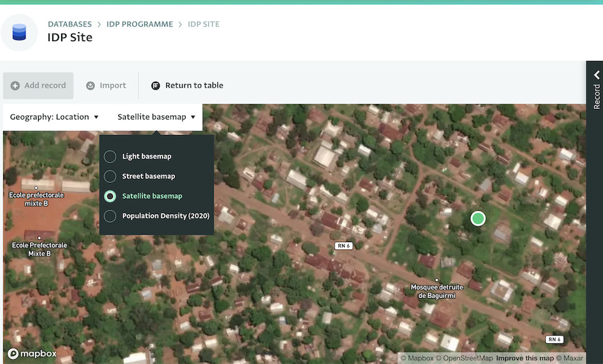Open the OpenStreetMap attribution link

click(x=464, y=358)
